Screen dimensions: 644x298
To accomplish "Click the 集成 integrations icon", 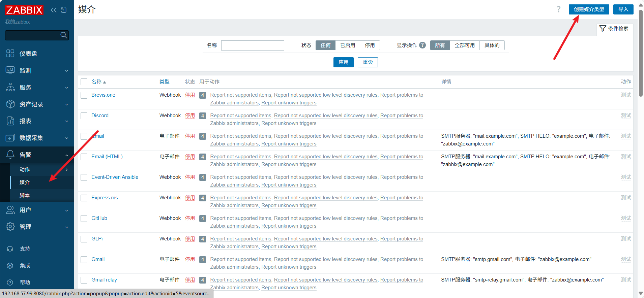I will [10, 266].
